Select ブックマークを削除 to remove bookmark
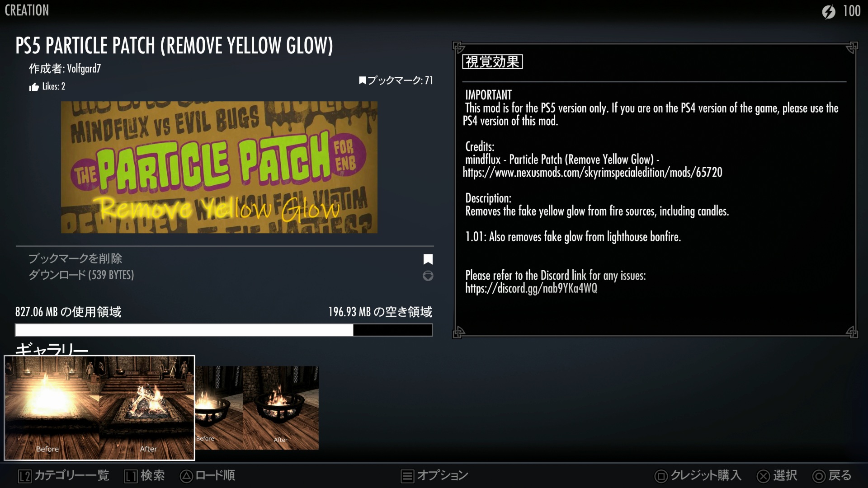The width and height of the screenshot is (868, 488). tap(75, 258)
